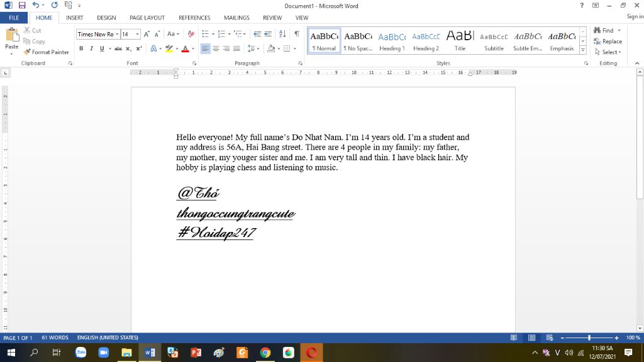Sort the selected text alphabetically

(x=282, y=34)
